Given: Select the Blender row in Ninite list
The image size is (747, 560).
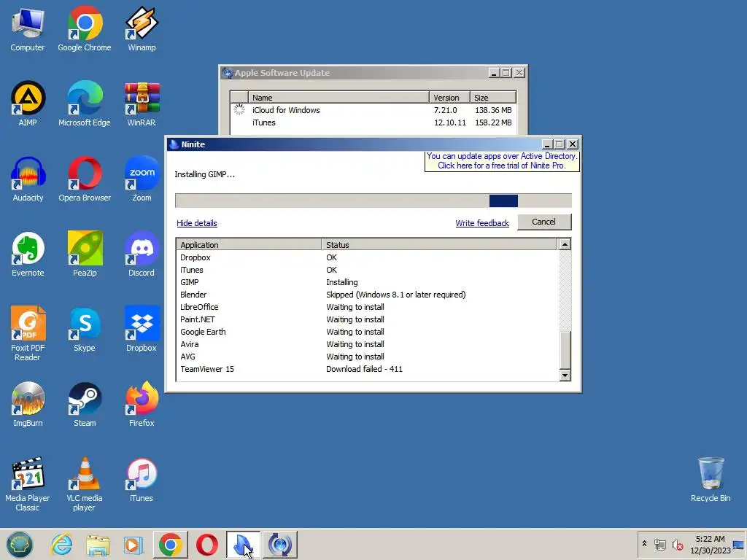Looking at the screenshot, I should click(367, 295).
